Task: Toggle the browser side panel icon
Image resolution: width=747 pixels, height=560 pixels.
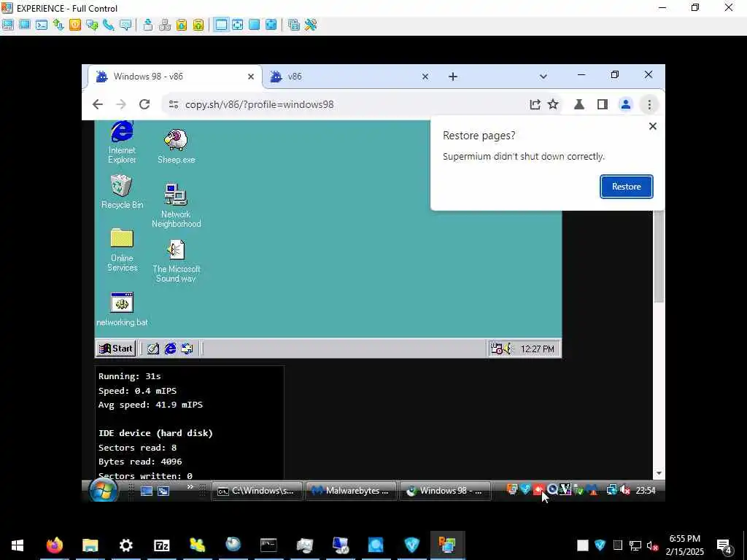Action: [x=602, y=104]
